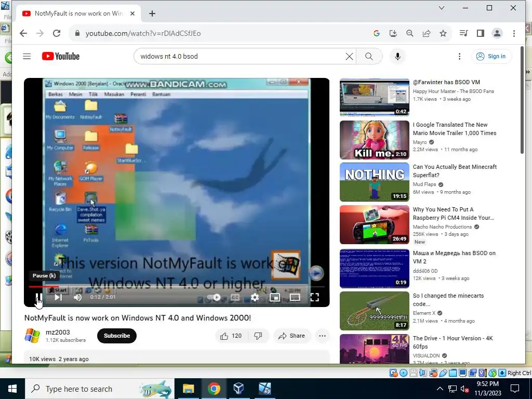
Task: Select the NotMyFault YouTube tab
Action: 78,14
